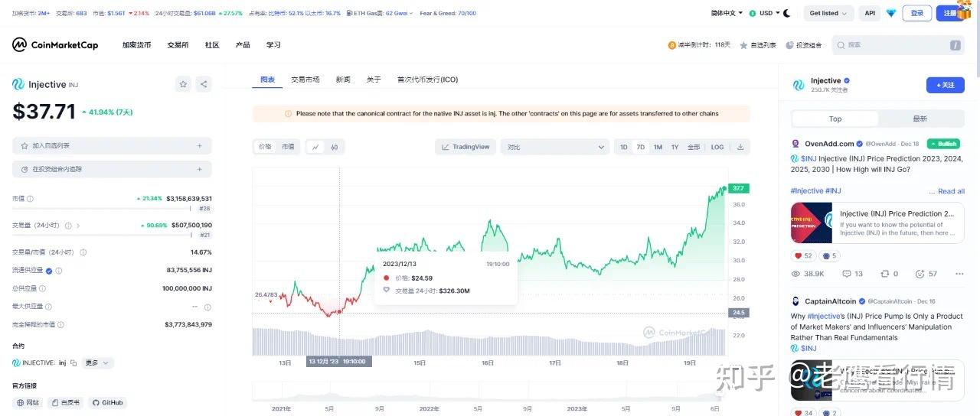Screen dimensions: 980x416
Task: Switch to candlestick chart view
Action: (x=334, y=147)
